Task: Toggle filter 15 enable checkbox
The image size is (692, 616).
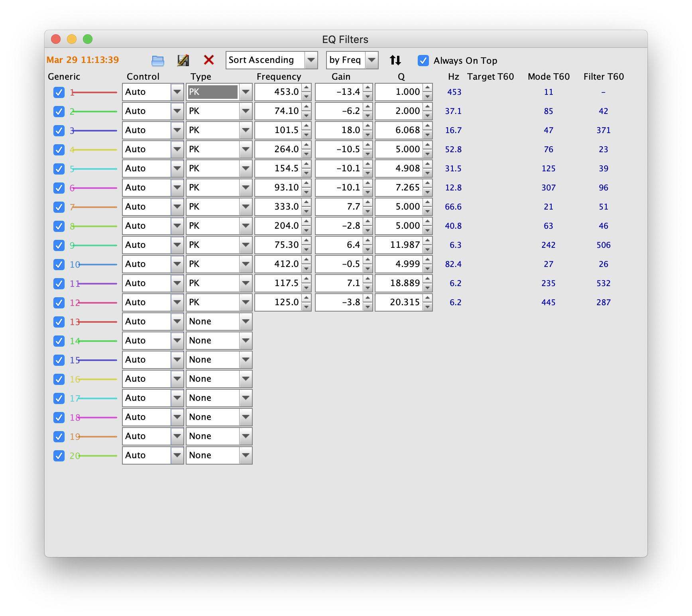Action: pos(59,360)
